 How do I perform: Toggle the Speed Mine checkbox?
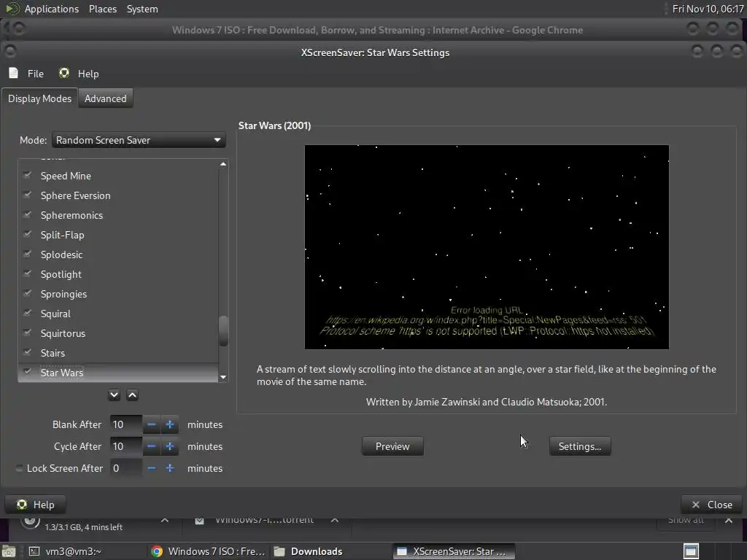click(27, 175)
